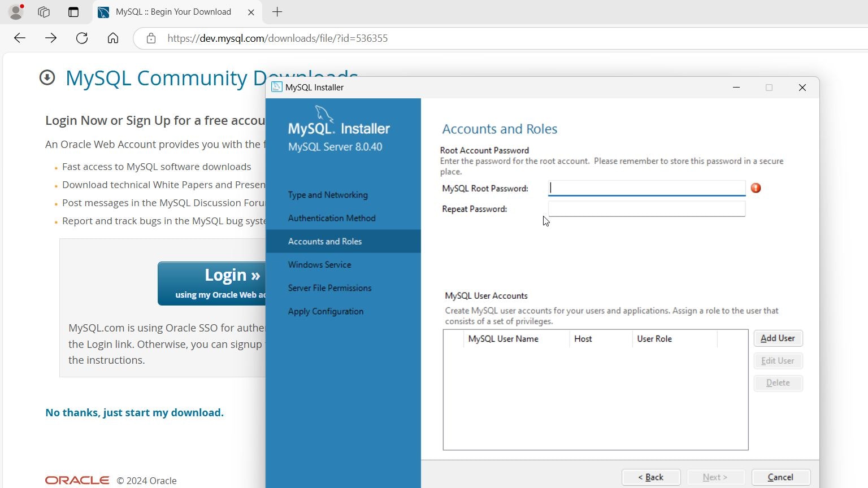
Task: Select Accounts and Roles step
Action: 343,241
